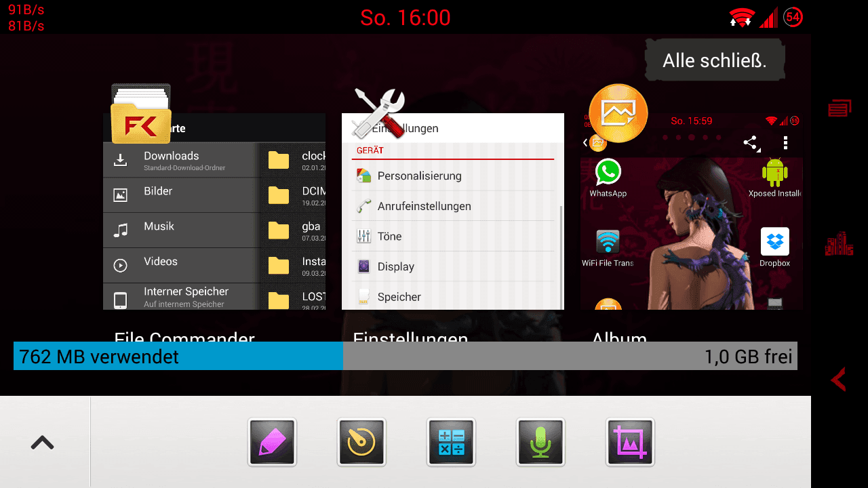Screen dimensions: 868x488
Task: Open Personalisierung in Einstellungen preview
Action: click(x=453, y=176)
